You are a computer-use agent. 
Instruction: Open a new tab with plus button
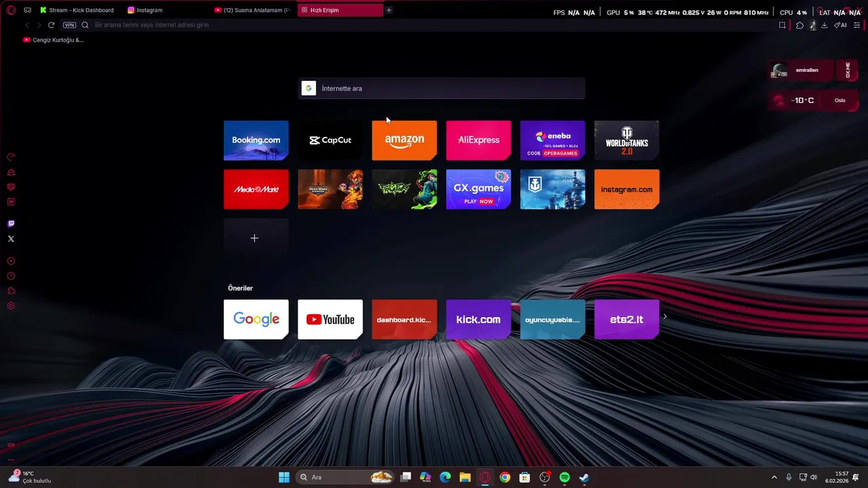point(389,10)
